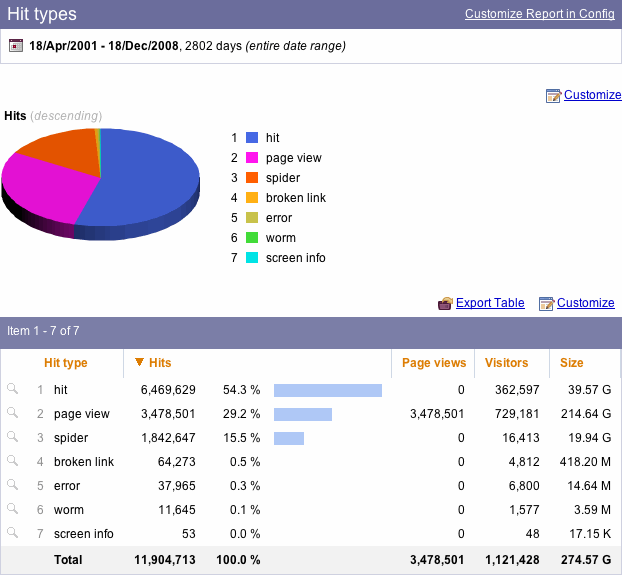The width and height of the screenshot is (622, 575).
Task: Click magnifier icon for screen info row
Action: pos(12,533)
